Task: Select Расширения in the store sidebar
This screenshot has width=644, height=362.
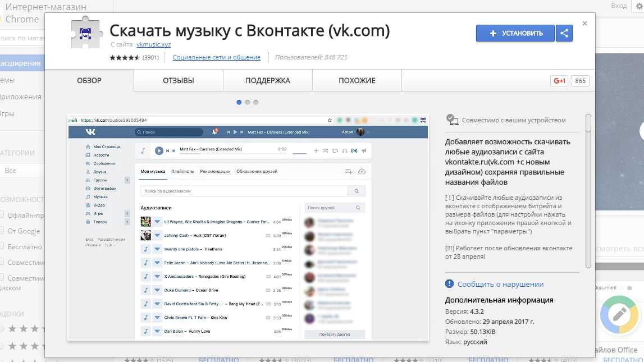Action: (22, 63)
